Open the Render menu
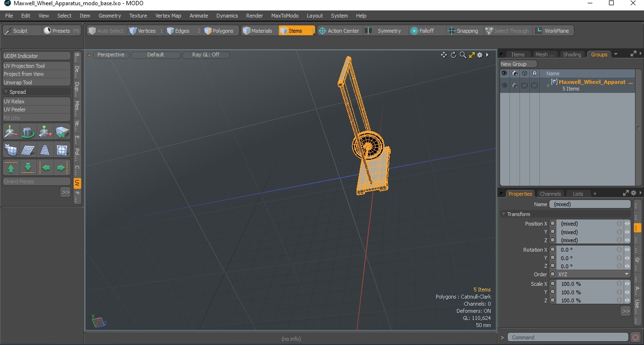 click(254, 16)
